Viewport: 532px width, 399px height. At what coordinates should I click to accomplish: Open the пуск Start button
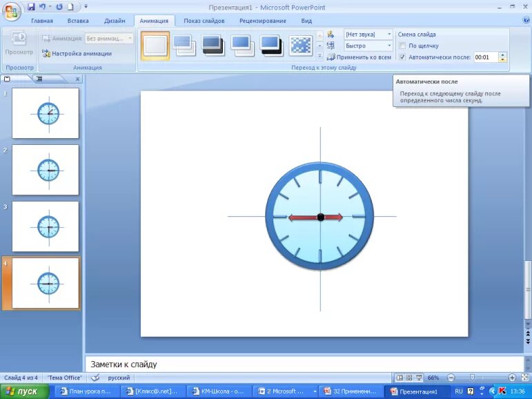[x=25, y=391]
